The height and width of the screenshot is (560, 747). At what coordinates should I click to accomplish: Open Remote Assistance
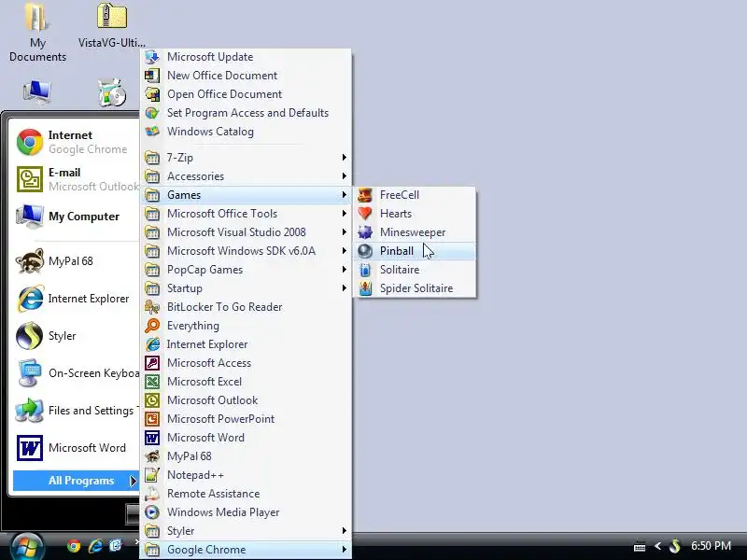[247, 494]
